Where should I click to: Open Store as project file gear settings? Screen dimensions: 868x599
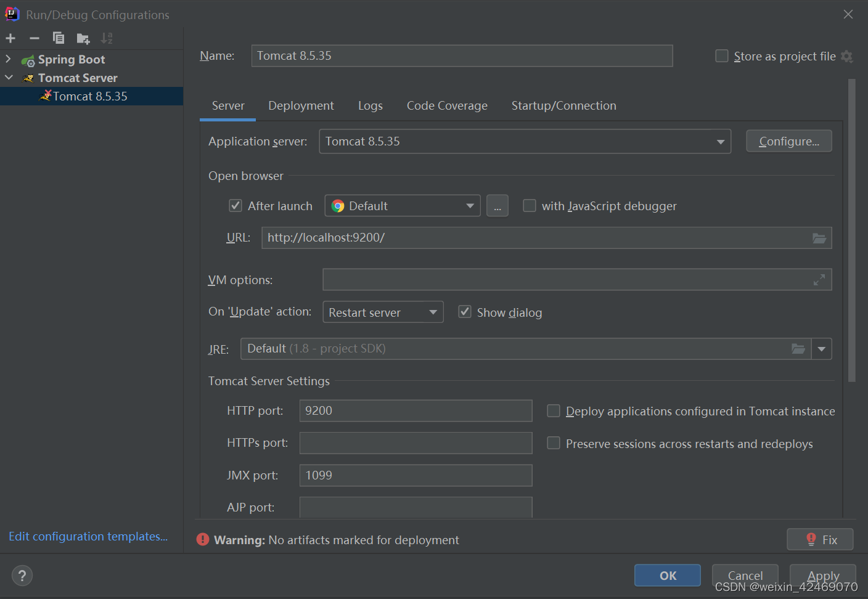coord(847,57)
